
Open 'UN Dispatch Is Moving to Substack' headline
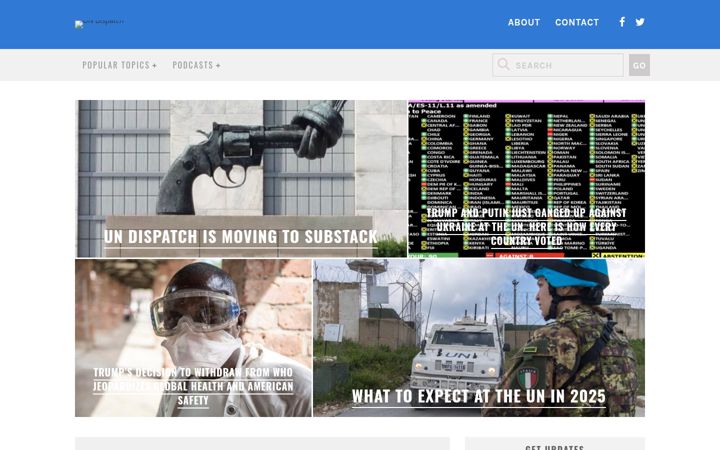(x=241, y=237)
